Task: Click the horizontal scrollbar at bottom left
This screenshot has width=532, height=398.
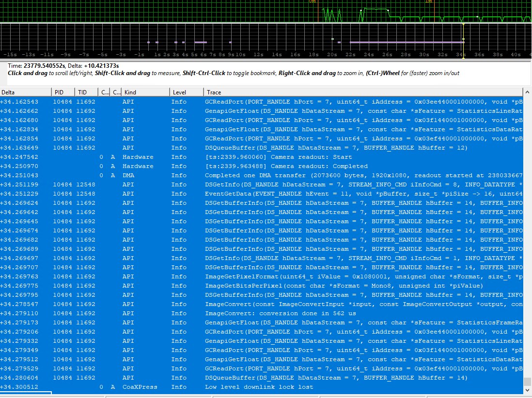Action: point(27,394)
